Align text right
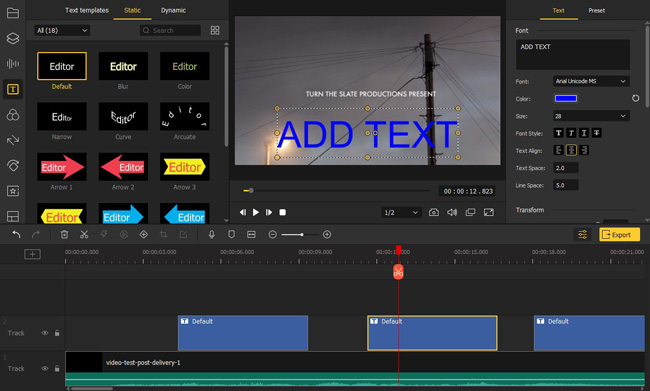This screenshot has height=391, width=650. coord(584,150)
